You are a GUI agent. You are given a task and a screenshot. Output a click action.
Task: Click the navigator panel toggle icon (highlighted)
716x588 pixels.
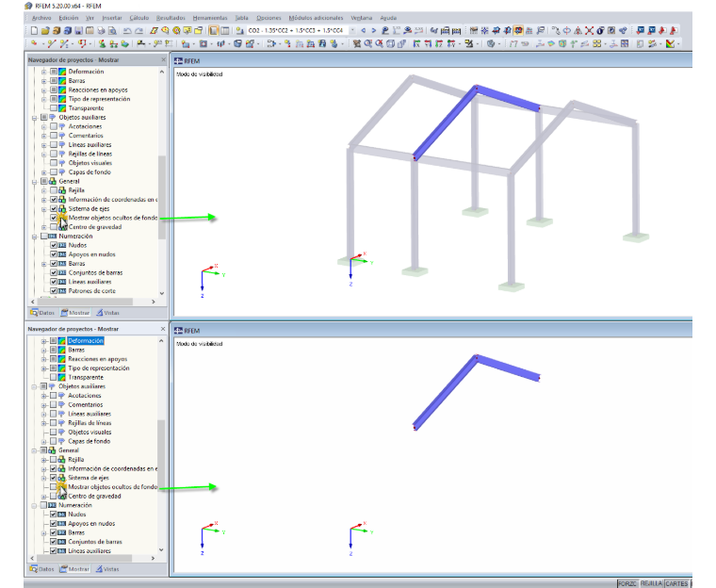[x=213, y=30]
